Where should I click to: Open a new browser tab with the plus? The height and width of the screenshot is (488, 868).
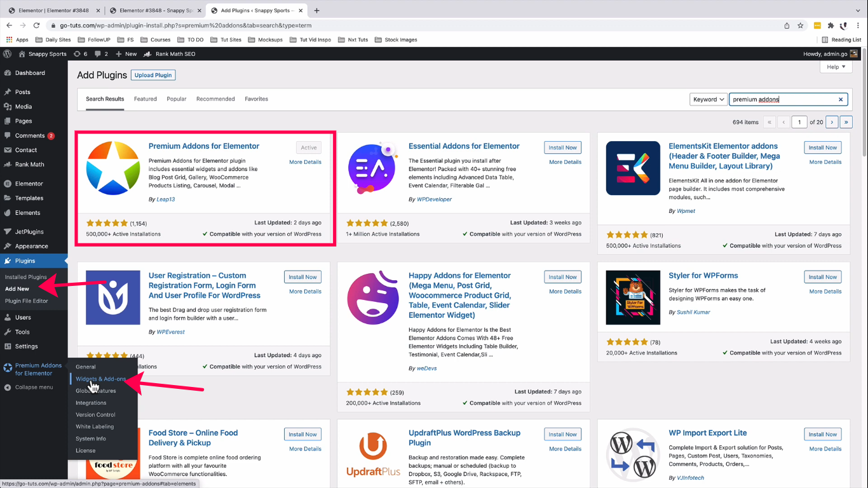tap(317, 10)
